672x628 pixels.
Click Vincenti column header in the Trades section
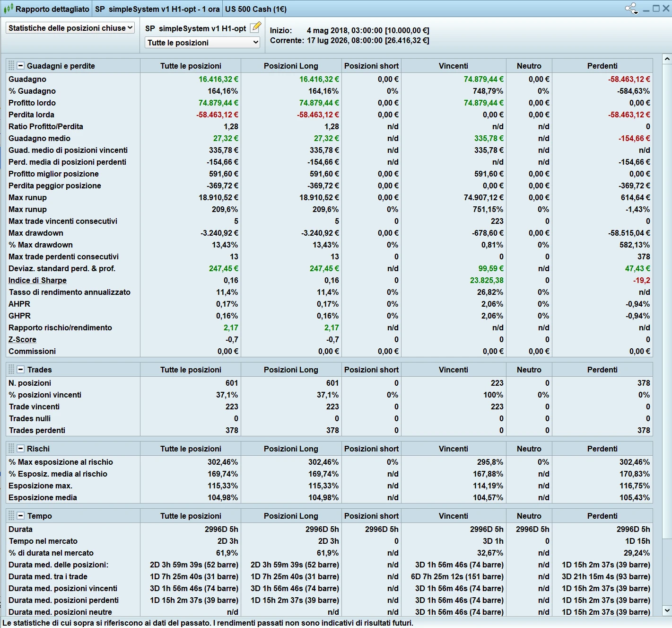coord(454,370)
